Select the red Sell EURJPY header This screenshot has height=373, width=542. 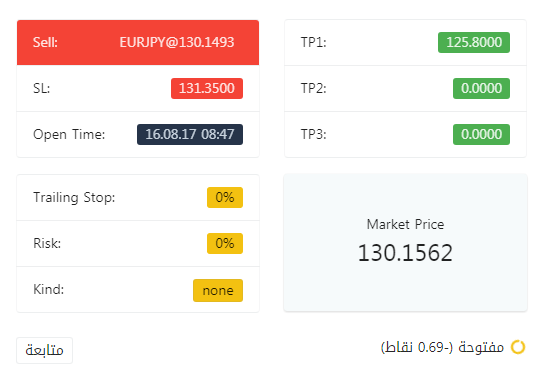138,43
